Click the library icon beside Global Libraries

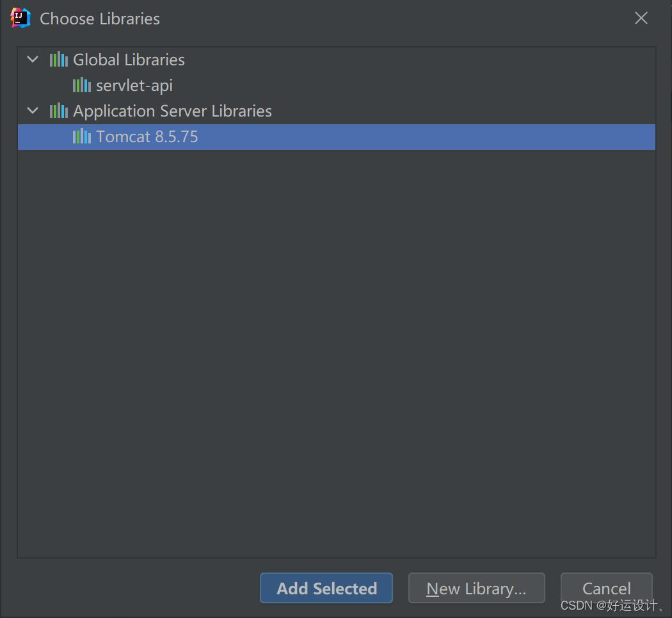point(58,60)
